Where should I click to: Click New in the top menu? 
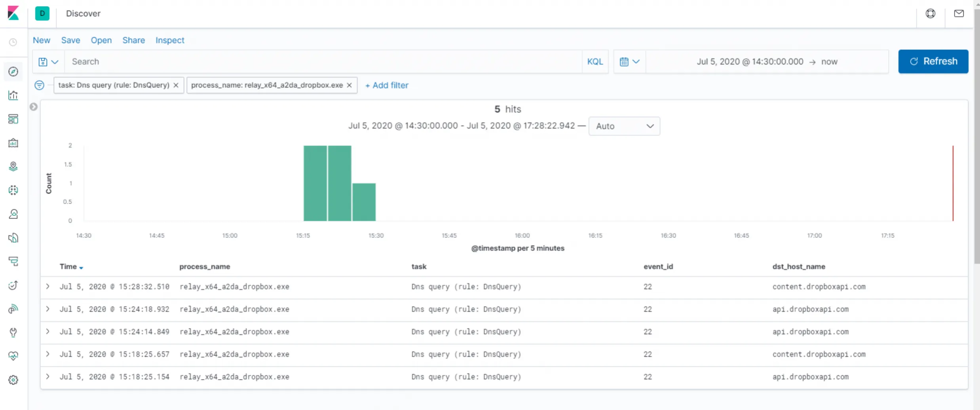tap(42, 40)
